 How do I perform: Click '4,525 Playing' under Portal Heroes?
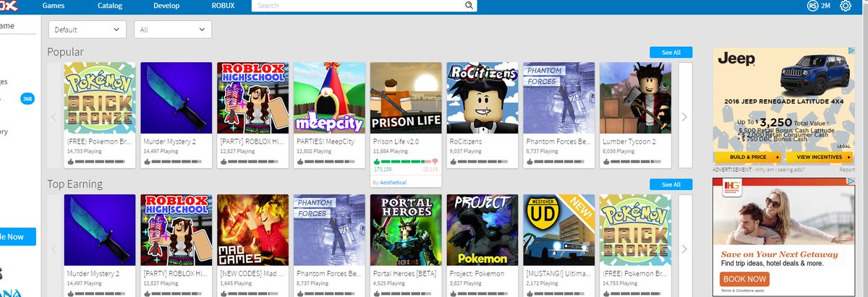[x=390, y=284]
